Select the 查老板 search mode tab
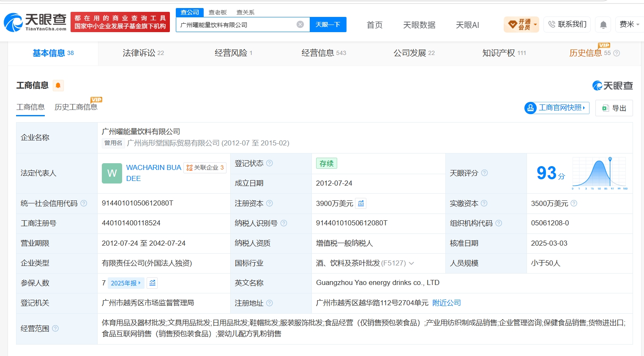Screen dimensions: 644x356 pos(218,12)
